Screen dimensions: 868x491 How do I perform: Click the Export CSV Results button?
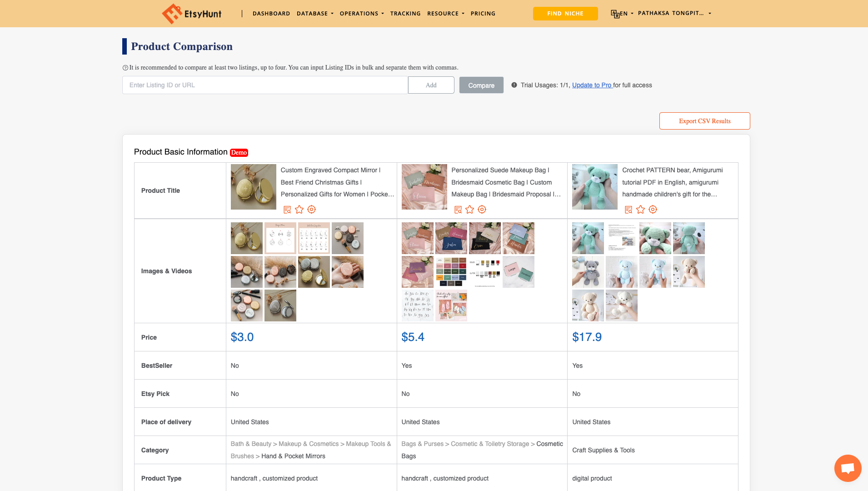pos(704,121)
